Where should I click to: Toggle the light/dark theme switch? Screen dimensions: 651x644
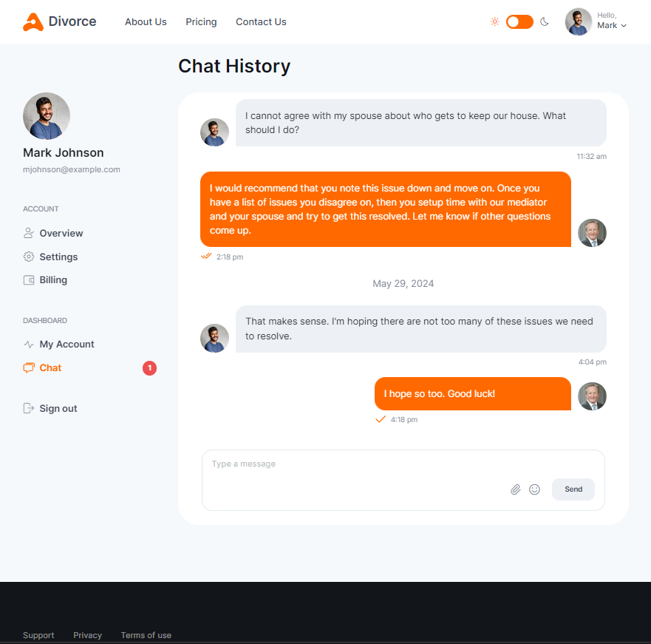pos(519,21)
